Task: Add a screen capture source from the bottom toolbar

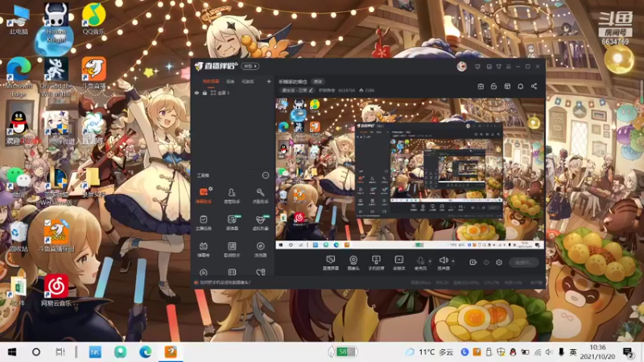Action: (330, 263)
